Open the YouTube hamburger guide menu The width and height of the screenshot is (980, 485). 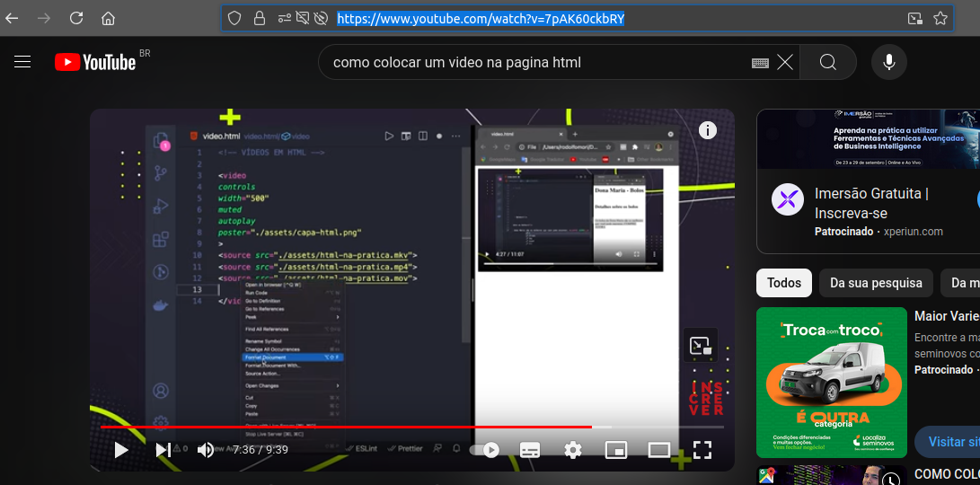(x=22, y=62)
